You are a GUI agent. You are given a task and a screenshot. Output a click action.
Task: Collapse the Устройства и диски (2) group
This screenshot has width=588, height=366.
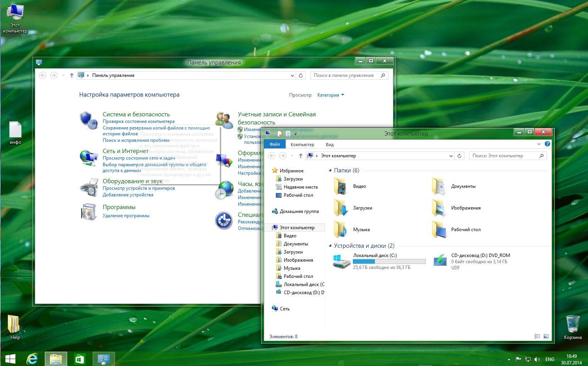[x=330, y=246]
